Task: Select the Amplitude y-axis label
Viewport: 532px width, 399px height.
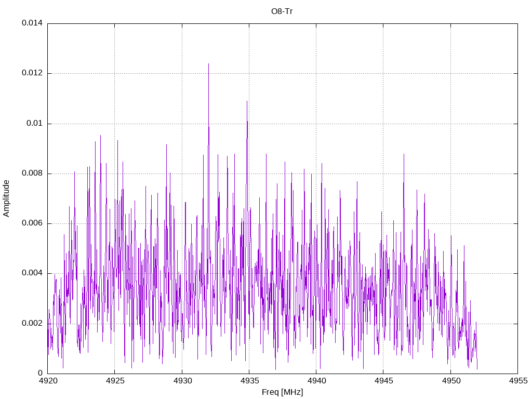Action: [x=6, y=198]
